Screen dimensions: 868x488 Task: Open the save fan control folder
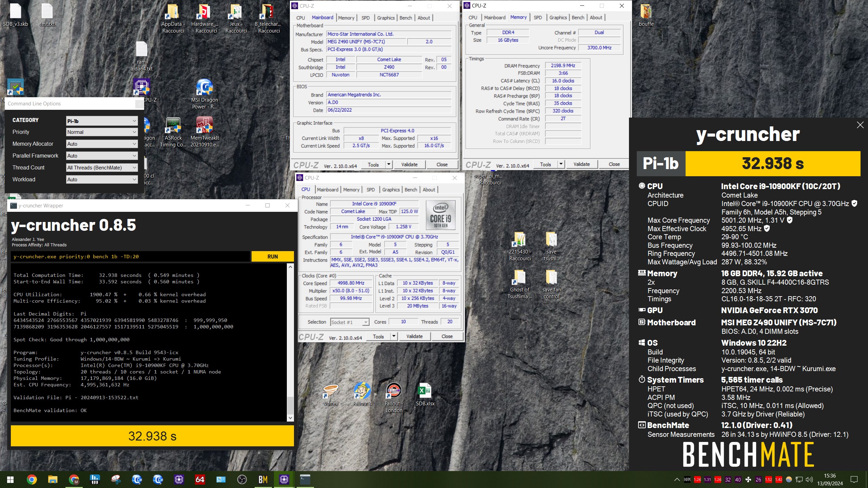[551, 284]
